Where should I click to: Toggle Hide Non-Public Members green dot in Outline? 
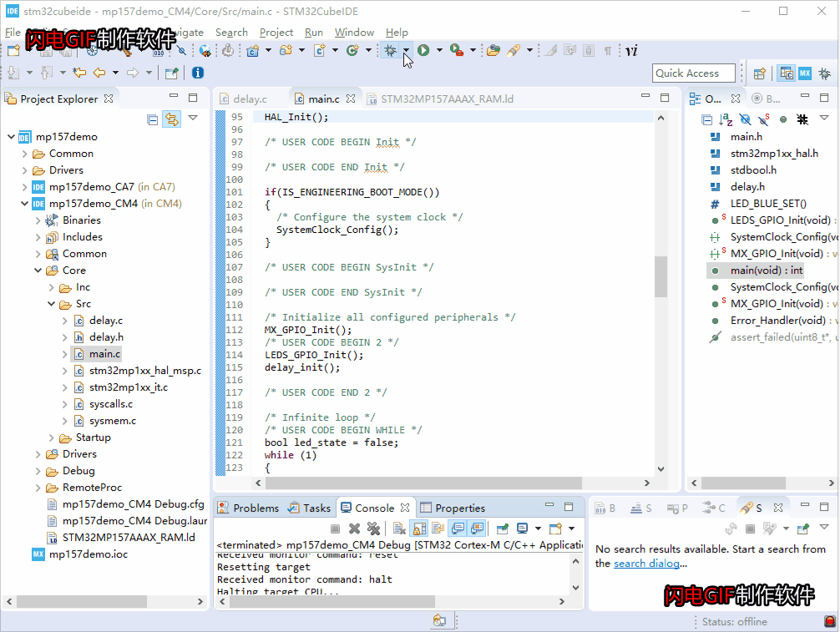783,119
